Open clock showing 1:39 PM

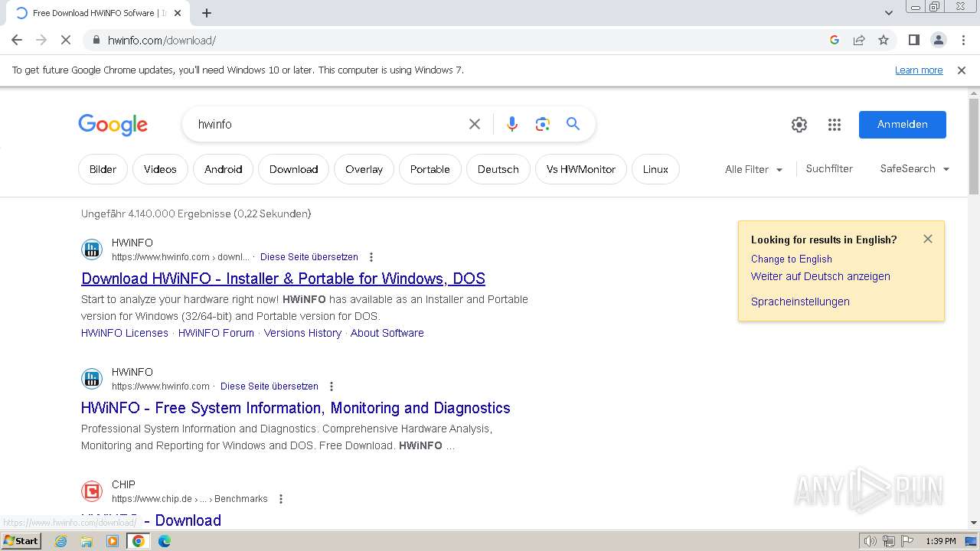pyautogui.click(x=941, y=541)
